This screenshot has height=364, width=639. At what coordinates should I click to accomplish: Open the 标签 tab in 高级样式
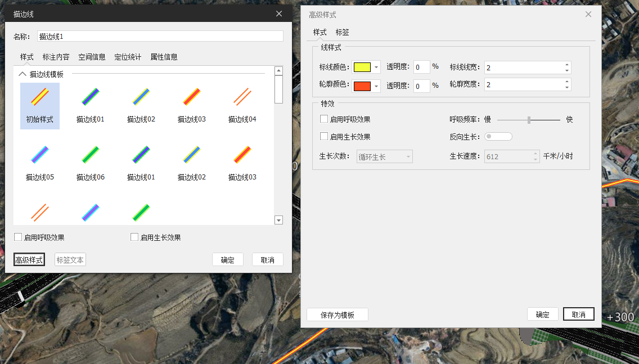[x=342, y=32]
